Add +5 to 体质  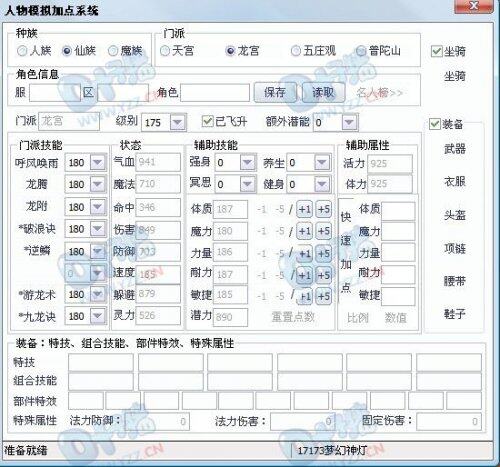click(324, 210)
